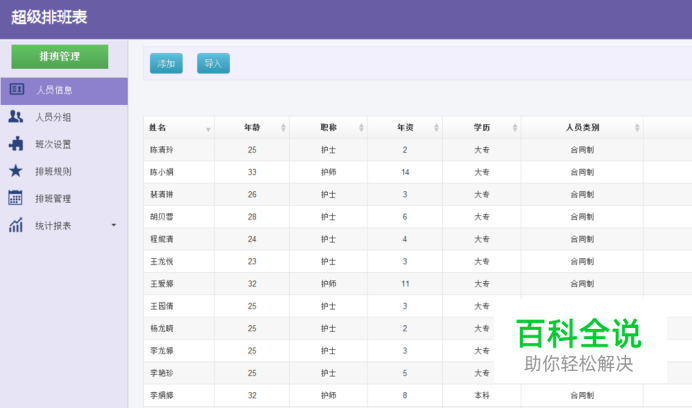Select age cell showing 33
The image size is (692, 408).
click(x=252, y=172)
